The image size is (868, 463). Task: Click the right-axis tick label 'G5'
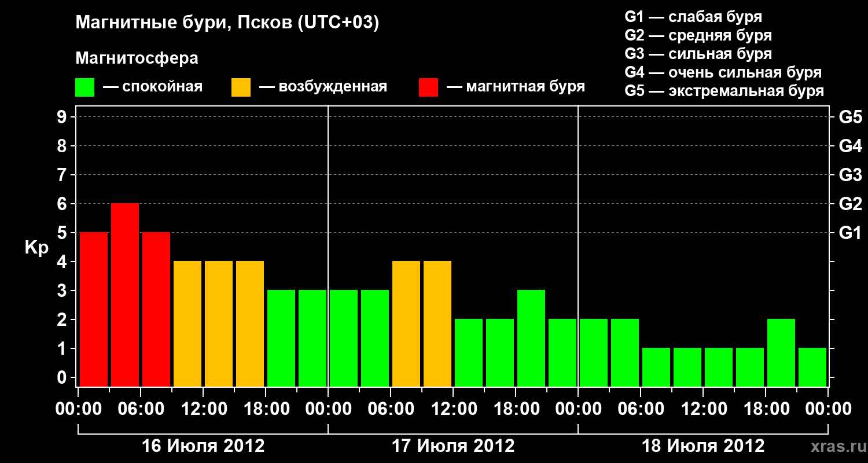pyautogui.click(x=851, y=117)
